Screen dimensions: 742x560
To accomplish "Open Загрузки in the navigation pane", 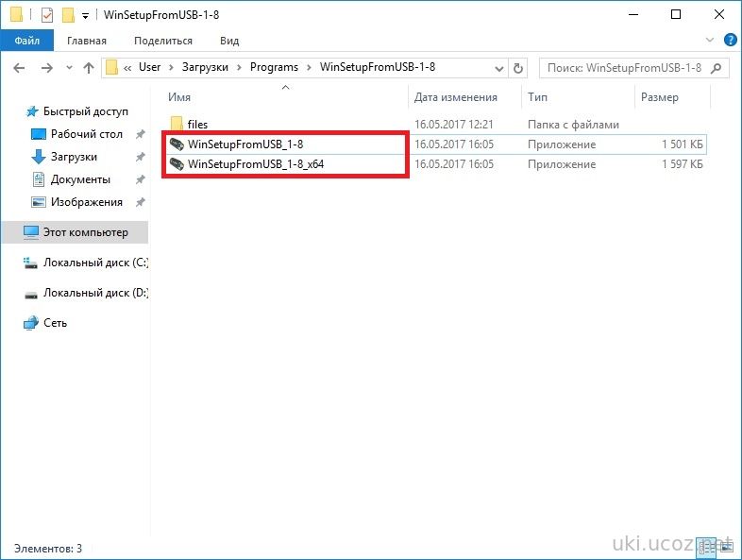I will coord(74,157).
